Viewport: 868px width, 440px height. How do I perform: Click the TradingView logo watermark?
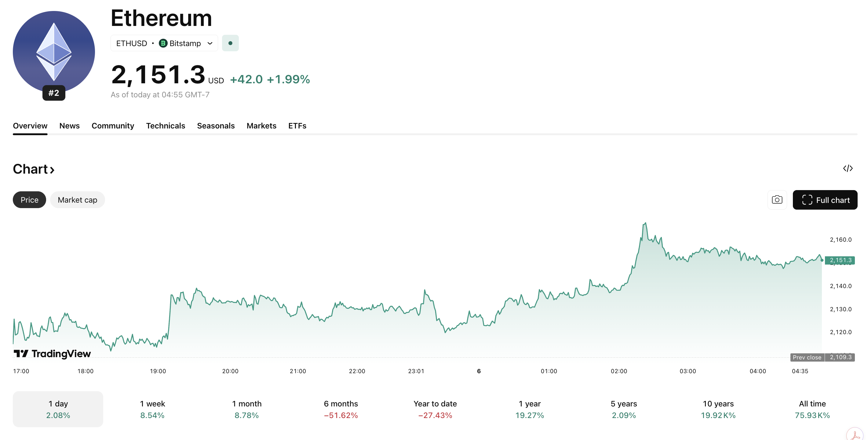[52, 354]
